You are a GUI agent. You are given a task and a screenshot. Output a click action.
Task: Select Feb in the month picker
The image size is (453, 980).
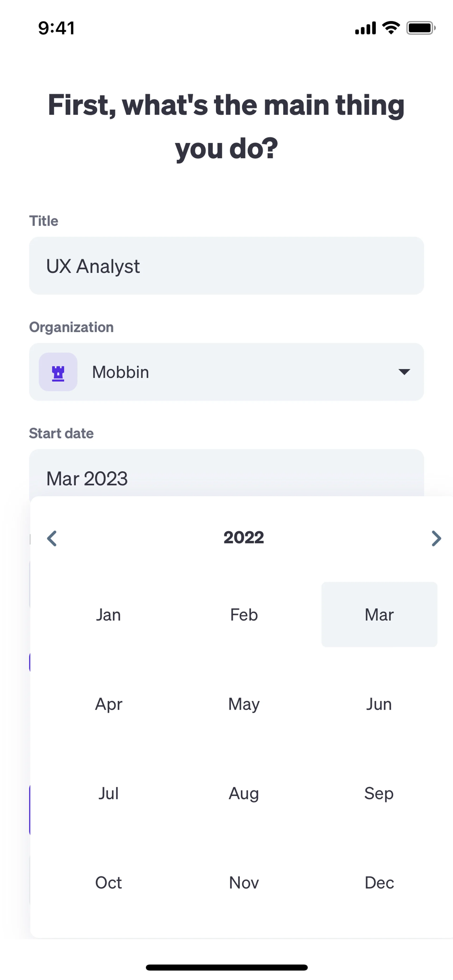244,615
